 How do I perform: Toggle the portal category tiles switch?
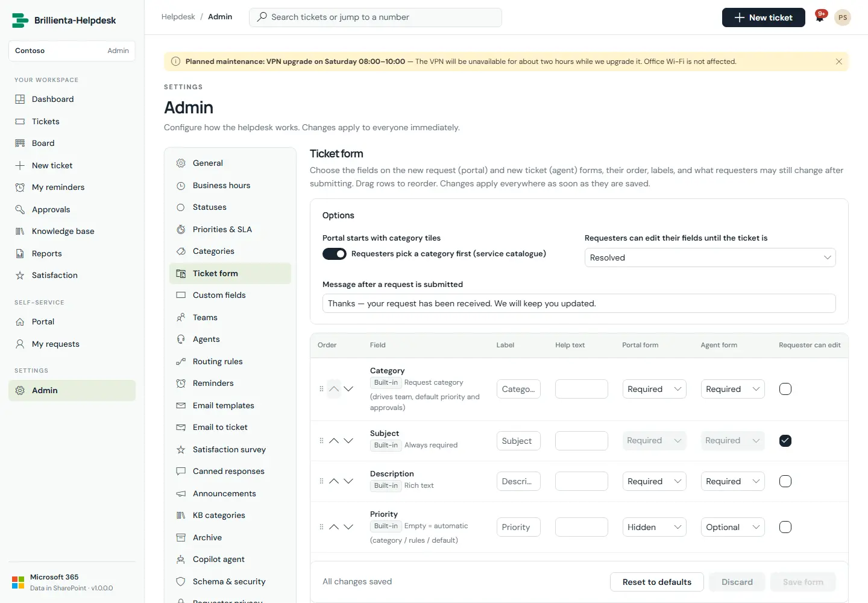335,254
